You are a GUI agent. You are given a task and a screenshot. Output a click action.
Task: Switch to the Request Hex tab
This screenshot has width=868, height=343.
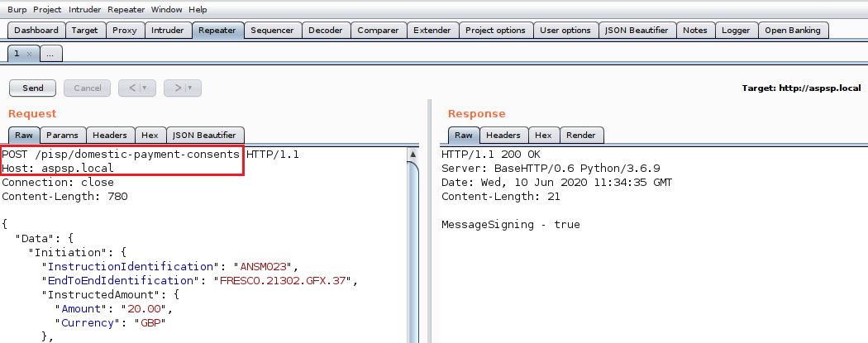coord(150,135)
